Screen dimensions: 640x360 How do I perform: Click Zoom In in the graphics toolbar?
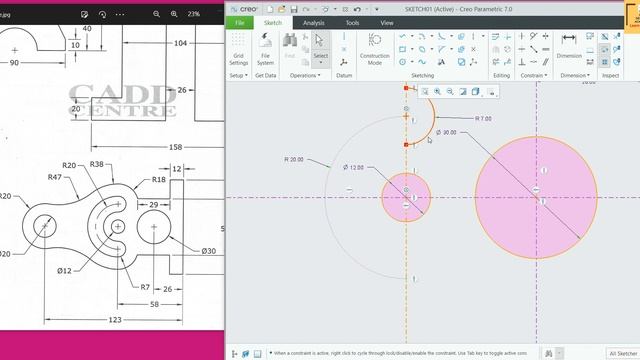tap(437, 92)
